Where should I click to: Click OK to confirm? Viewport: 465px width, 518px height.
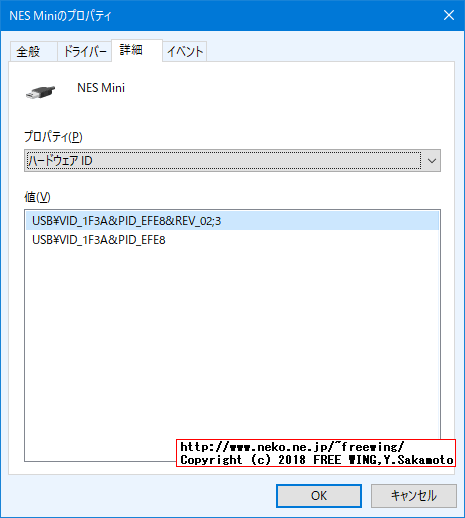click(319, 496)
